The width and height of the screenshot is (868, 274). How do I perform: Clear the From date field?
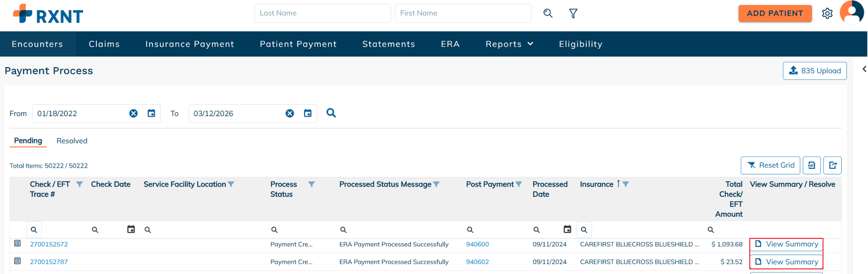click(134, 113)
